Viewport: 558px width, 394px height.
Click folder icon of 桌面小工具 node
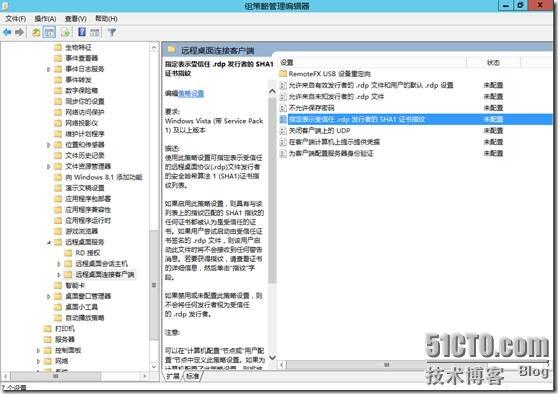pyautogui.click(x=58, y=307)
